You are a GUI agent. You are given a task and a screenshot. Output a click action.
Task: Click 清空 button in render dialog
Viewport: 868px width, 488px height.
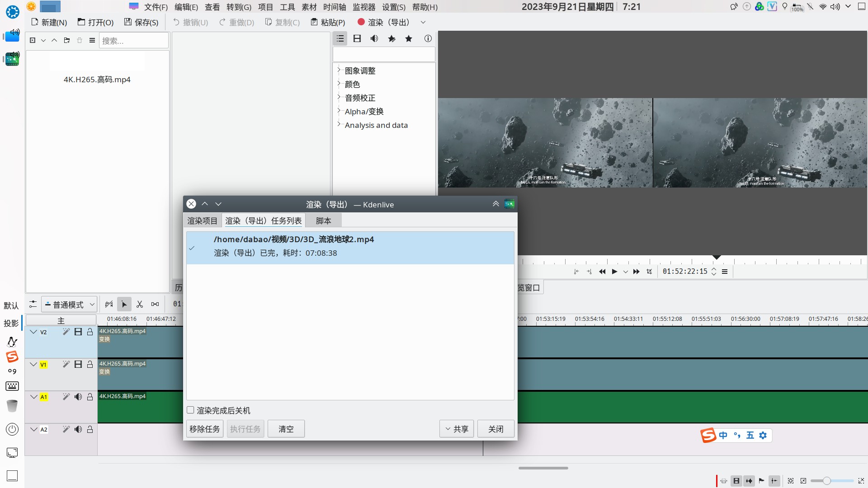tap(286, 429)
